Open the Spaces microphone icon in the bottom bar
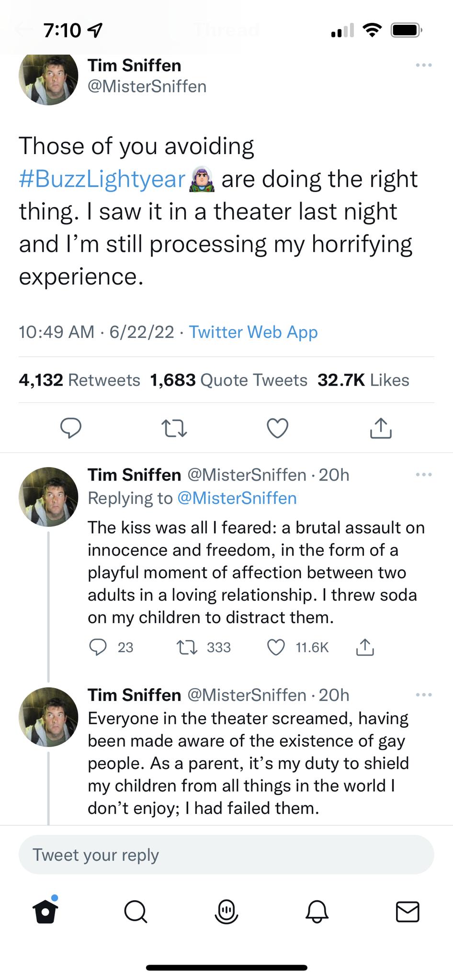The width and height of the screenshot is (453, 980). pyautogui.click(x=226, y=912)
